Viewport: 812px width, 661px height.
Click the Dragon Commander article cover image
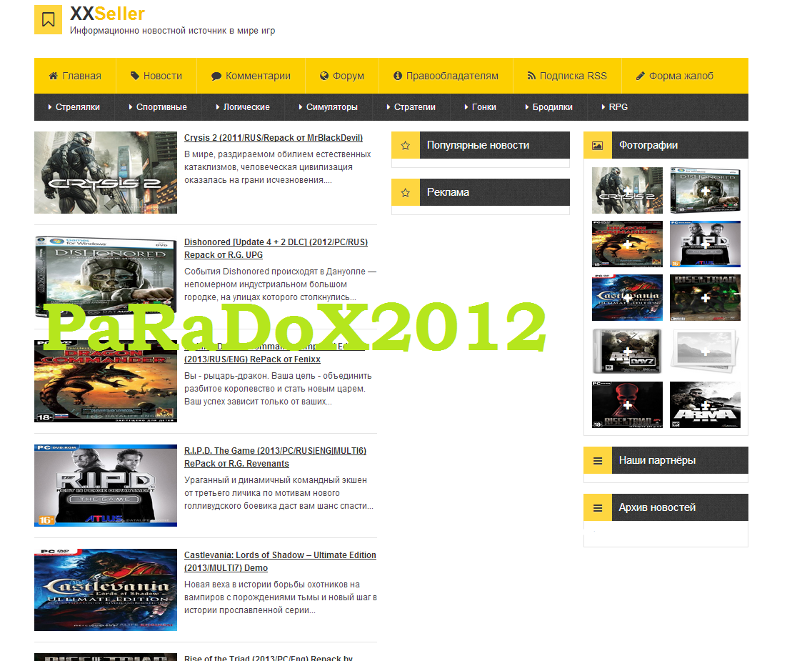pos(106,382)
